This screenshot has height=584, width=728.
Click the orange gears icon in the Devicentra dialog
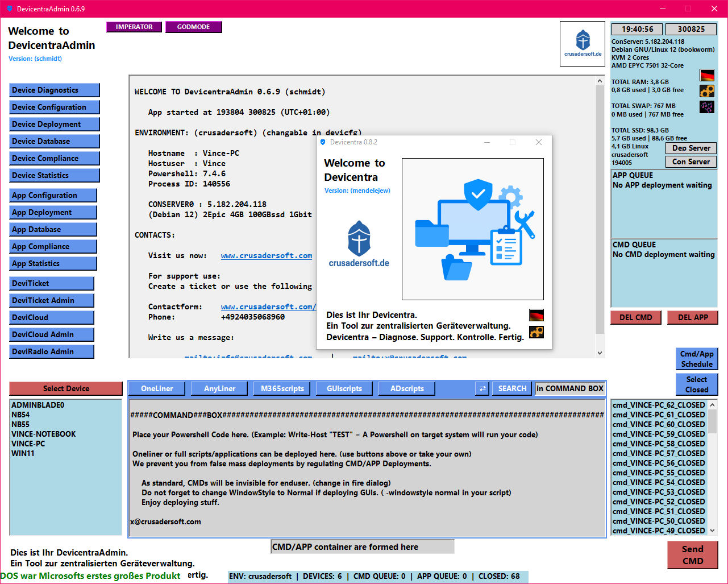[536, 332]
